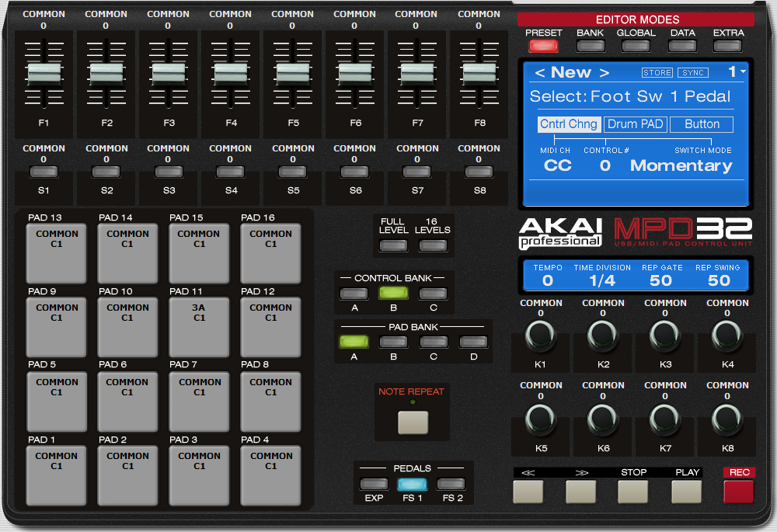Click the Momentary switch mode value
This screenshot has width=777, height=532.
681,166
